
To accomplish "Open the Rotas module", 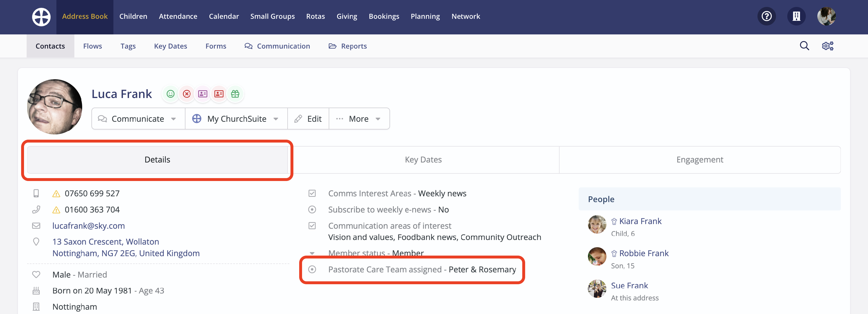I will tap(315, 16).
